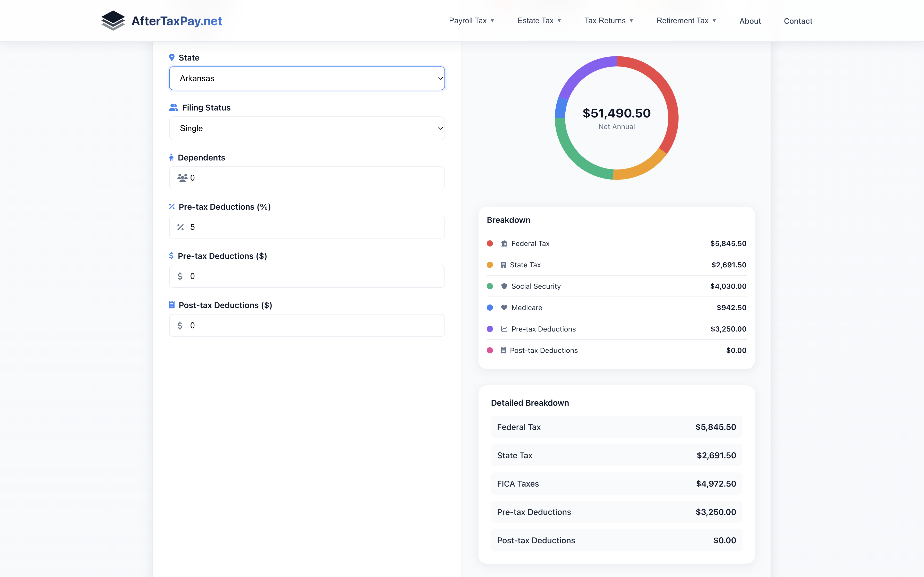Click the receipt icon beside Post-tax Deductions
The width and height of the screenshot is (924, 577).
[504, 350]
